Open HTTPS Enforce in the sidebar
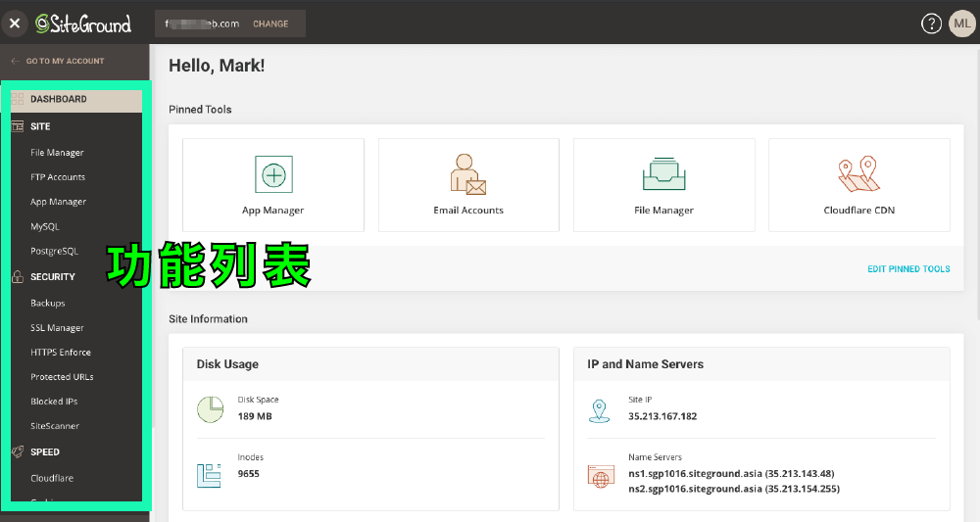Image resolution: width=980 pixels, height=522 pixels. 61,353
